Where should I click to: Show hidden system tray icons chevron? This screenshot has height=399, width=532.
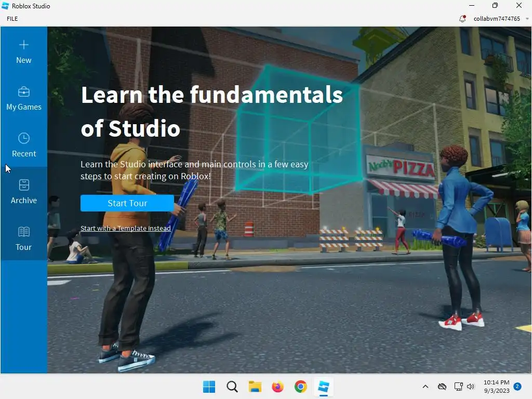click(425, 387)
